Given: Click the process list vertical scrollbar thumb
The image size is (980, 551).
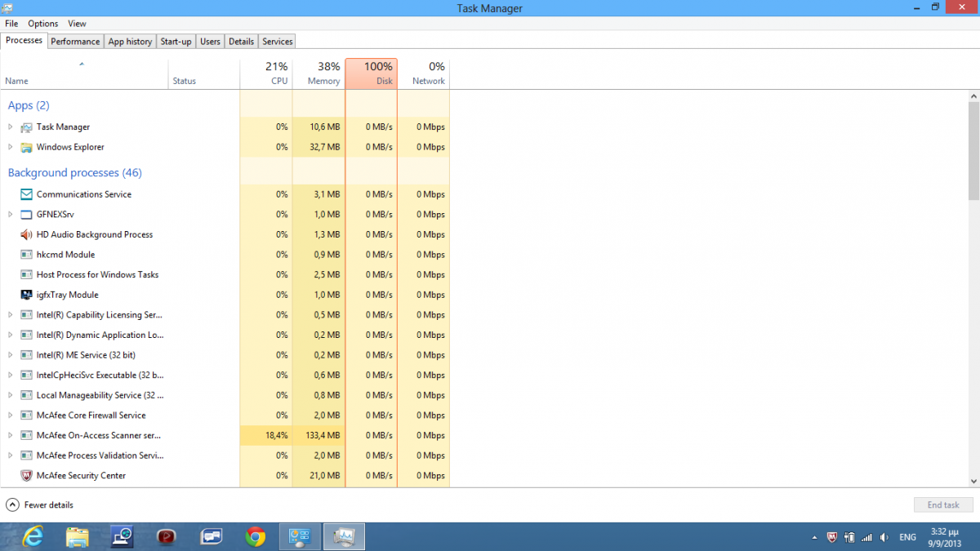Looking at the screenshot, I should click(973, 150).
